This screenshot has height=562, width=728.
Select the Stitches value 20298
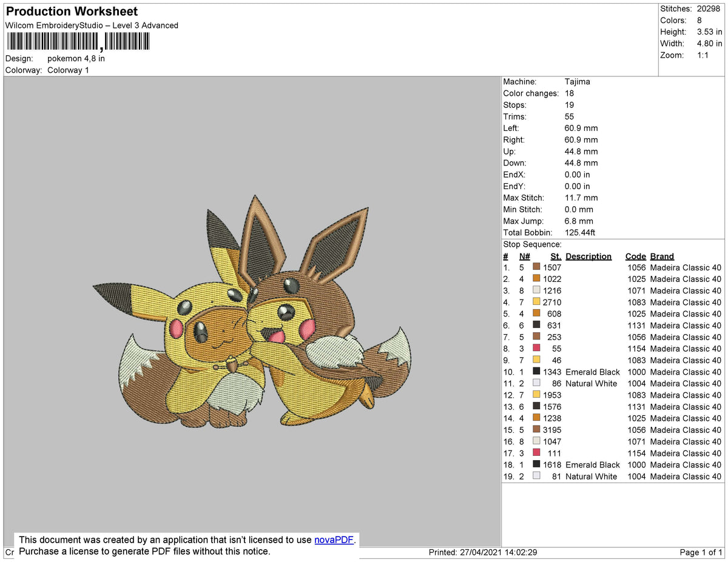[709, 8]
